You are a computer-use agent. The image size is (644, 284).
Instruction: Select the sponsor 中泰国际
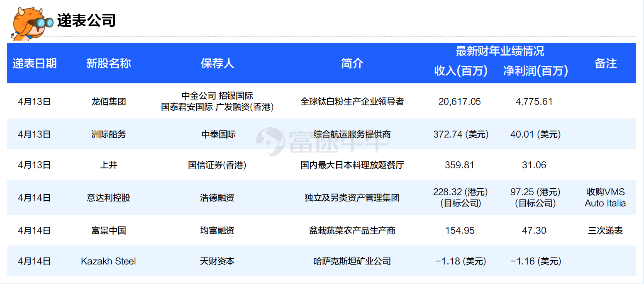click(218, 134)
